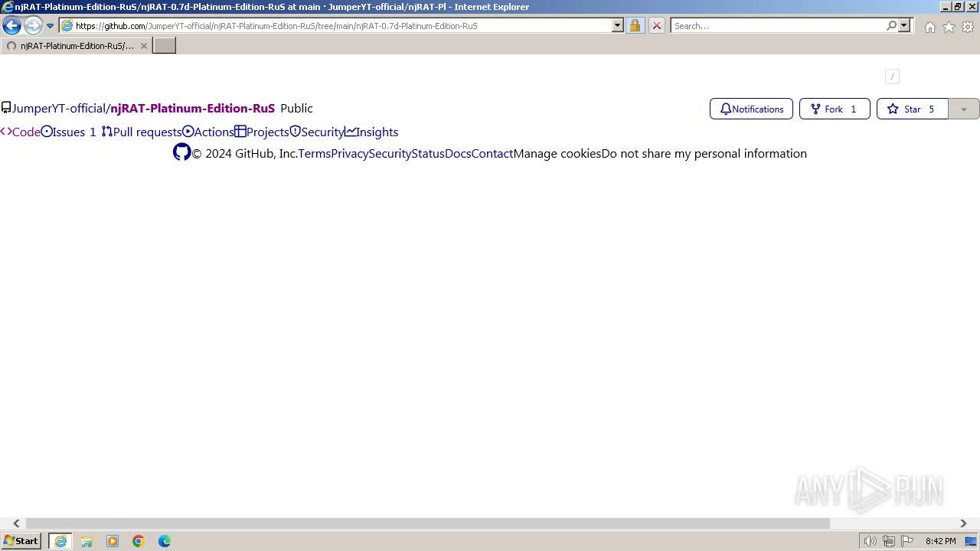Stop page loading with the X button
The height and width of the screenshot is (551, 980).
[x=657, y=26]
